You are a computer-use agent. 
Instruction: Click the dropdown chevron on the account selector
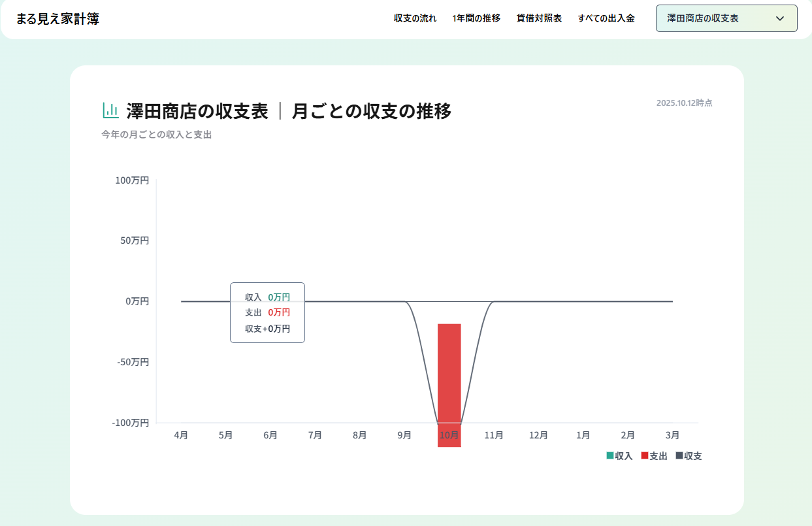click(779, 18)
